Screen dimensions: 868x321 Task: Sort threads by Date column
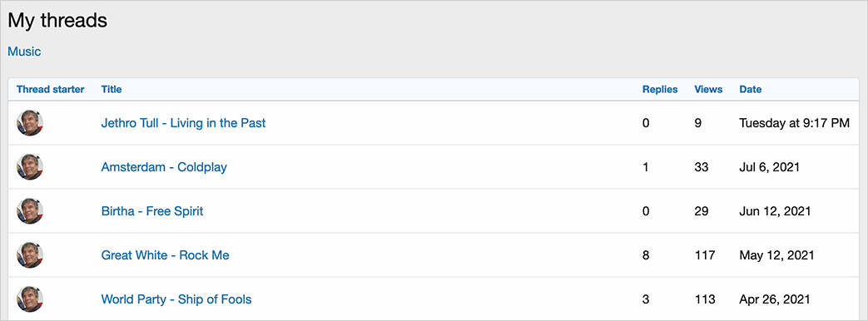[750, 89]
